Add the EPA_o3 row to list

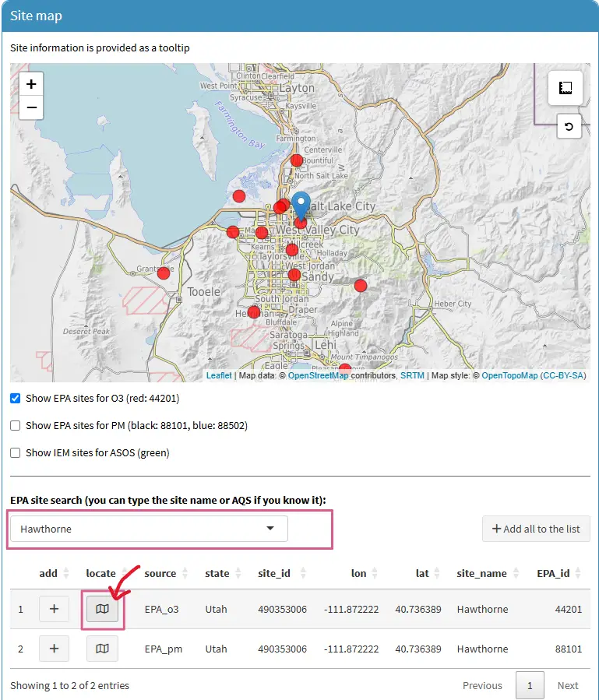click(54, 609)
